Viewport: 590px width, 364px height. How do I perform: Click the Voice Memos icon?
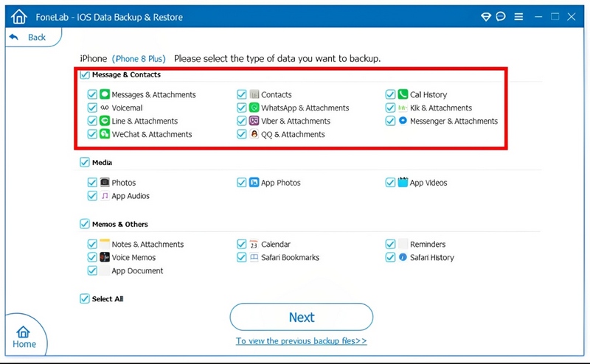(x=105, y=258)
